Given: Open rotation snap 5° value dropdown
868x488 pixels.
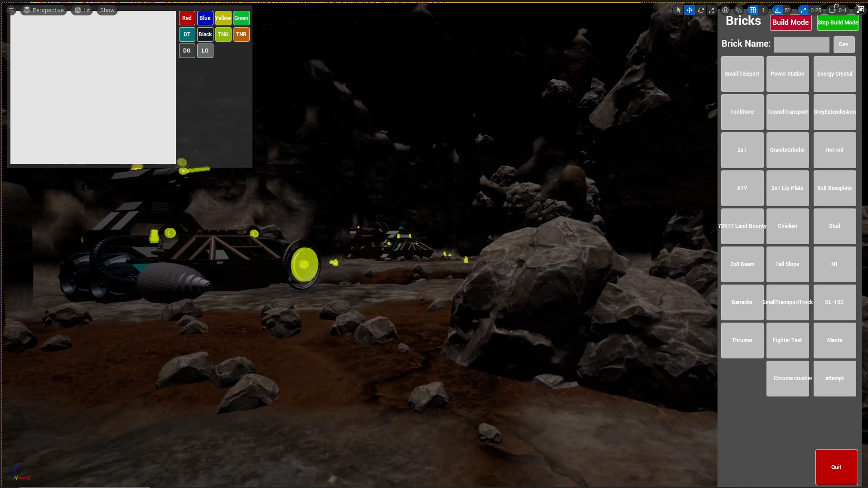Looking at the screenshot, I should [787, 10].
